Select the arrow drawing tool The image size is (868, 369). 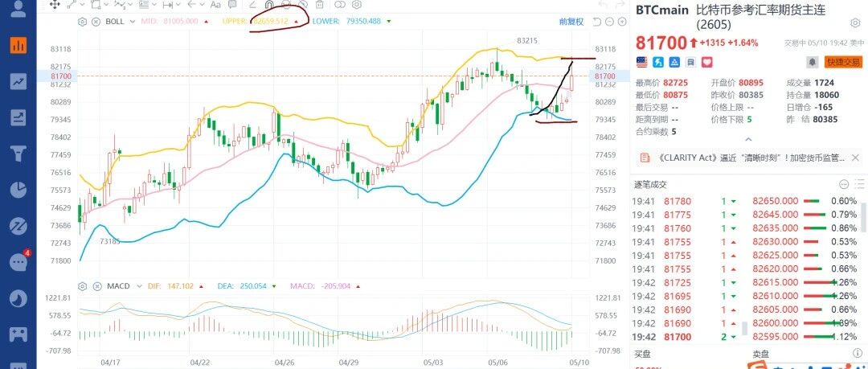coord(191,5)
